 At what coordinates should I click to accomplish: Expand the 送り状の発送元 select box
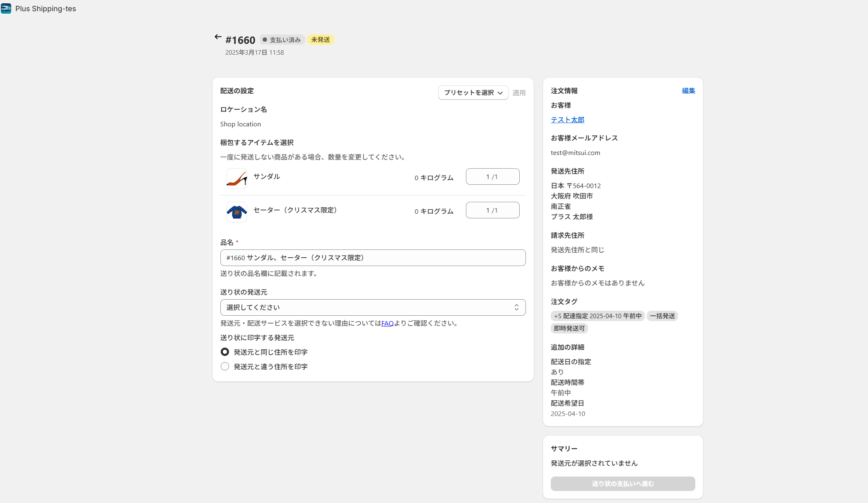(x=373, y=307)
